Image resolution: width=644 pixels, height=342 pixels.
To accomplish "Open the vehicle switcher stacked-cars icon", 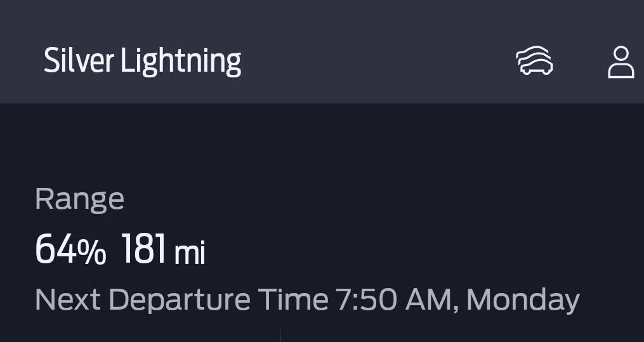I will 534,60.
